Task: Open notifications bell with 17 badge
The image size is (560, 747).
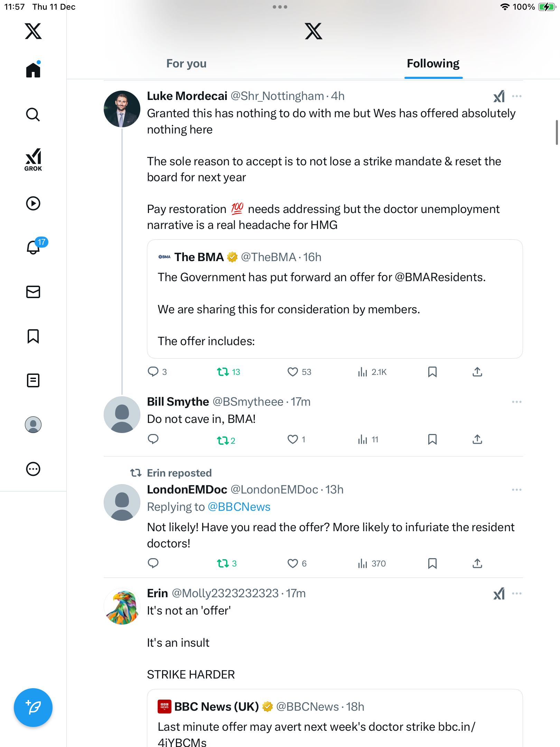Action: click(x=34, y=247)
